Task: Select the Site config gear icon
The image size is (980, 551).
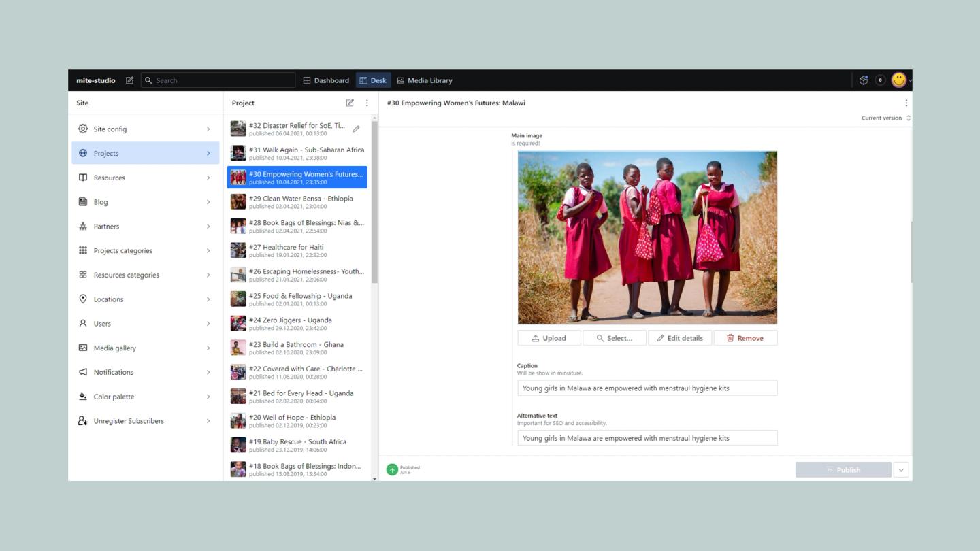Action: click(83, 129)
